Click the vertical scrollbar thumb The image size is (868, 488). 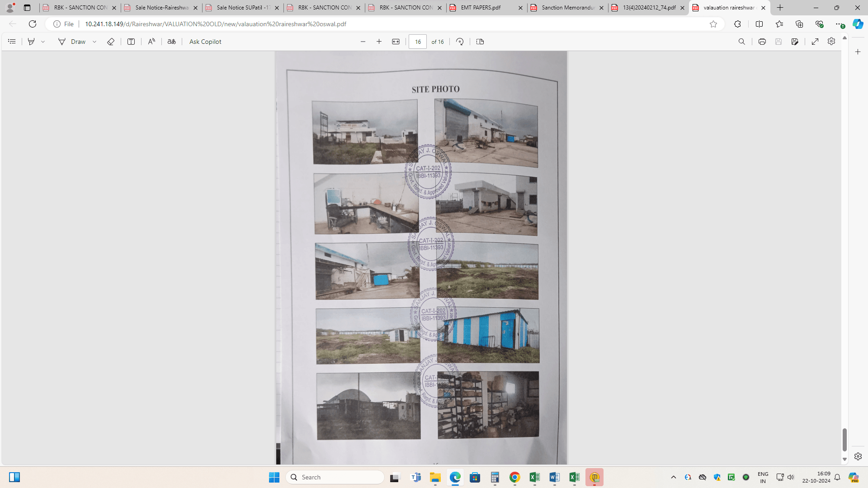844,440
